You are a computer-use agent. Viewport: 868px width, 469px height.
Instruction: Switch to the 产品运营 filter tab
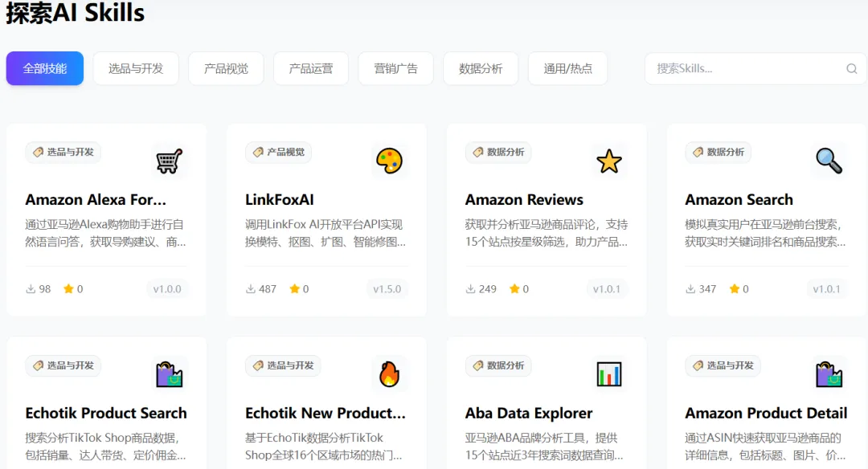coord(310,68)
